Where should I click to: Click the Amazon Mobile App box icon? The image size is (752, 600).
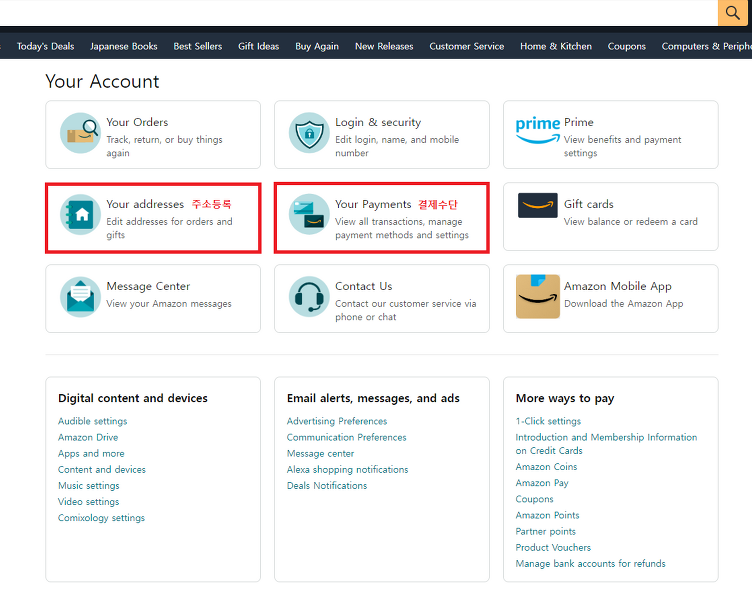coord(538,296)
